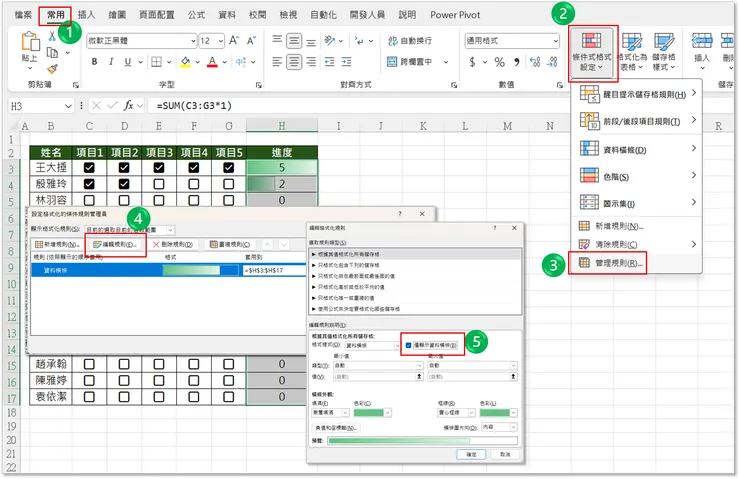Apply percent style format
This screenshot has width=740, height=479.
499,62
